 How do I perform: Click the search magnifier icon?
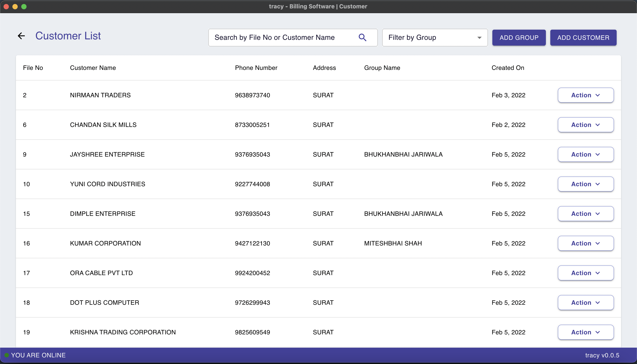click(363, 37)
